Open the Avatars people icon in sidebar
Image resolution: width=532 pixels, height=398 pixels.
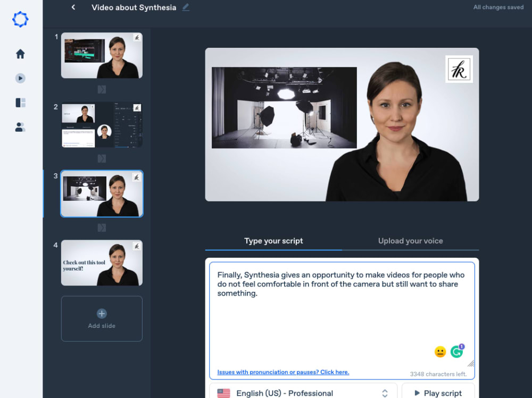coord(20,127)
